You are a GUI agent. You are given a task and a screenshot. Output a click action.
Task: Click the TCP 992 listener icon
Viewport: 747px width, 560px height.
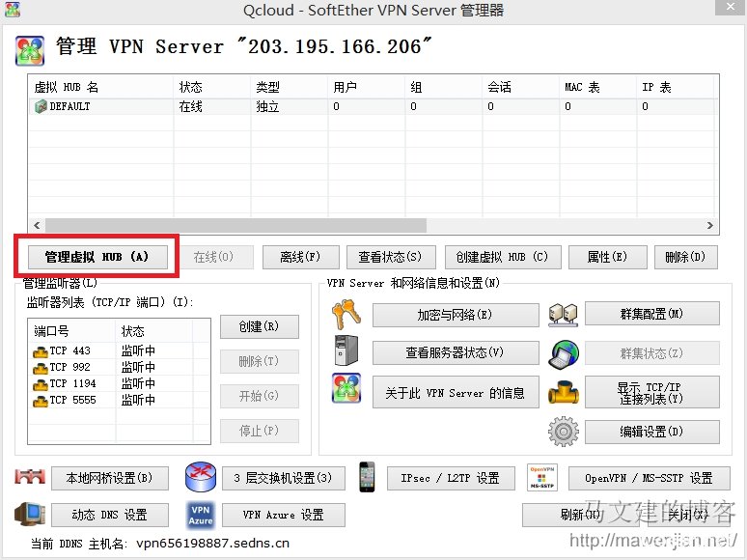[41, 368]
